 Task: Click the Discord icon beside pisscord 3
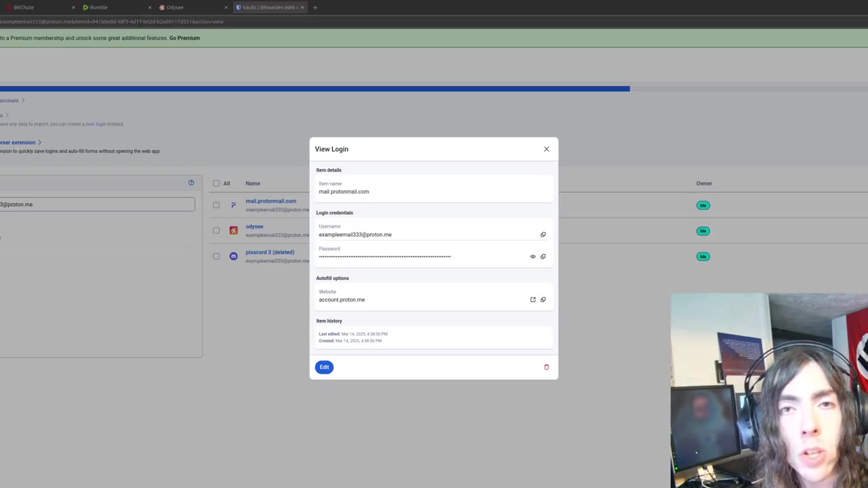(233, 256)
